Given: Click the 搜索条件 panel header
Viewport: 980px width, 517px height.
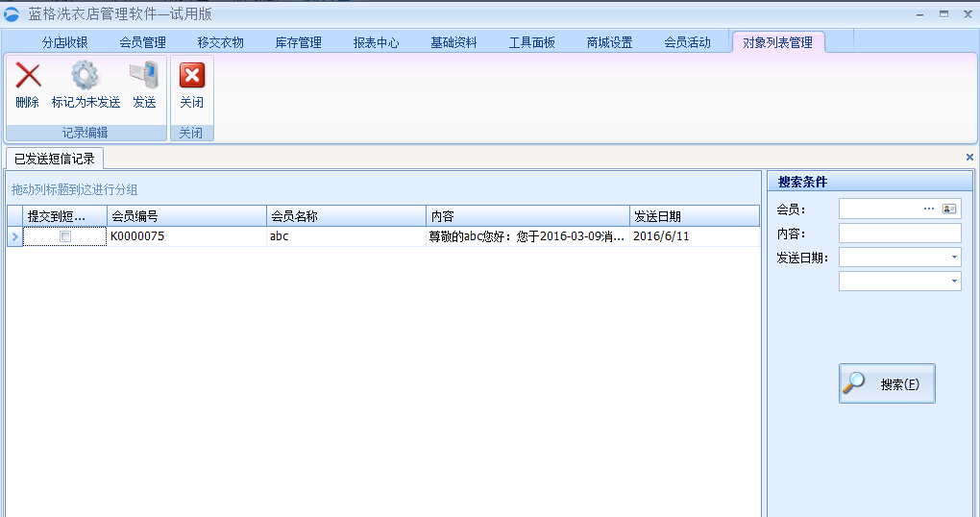Looking at the screenshot, I should click(x=870, y=182).
